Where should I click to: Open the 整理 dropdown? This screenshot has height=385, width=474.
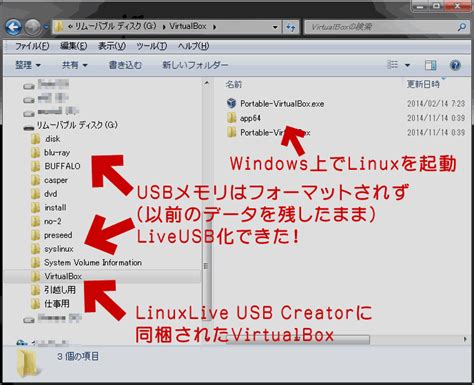pyautogui.click(x=28, y=65)
